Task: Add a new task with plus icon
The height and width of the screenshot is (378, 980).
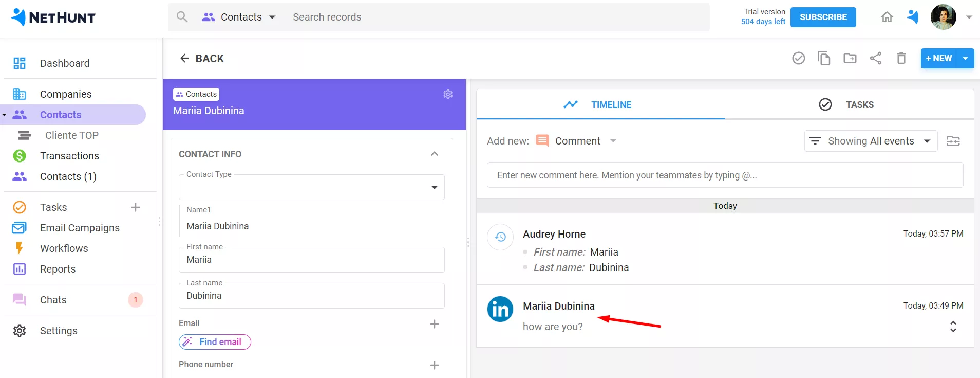Action: click(x=136, y=207)
